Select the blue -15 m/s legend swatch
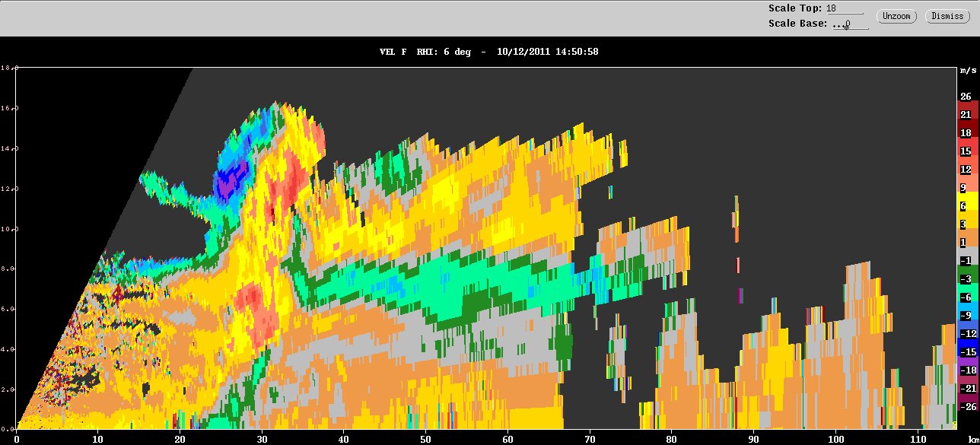This screenshot has width=980, height=445. click(966, 352)
